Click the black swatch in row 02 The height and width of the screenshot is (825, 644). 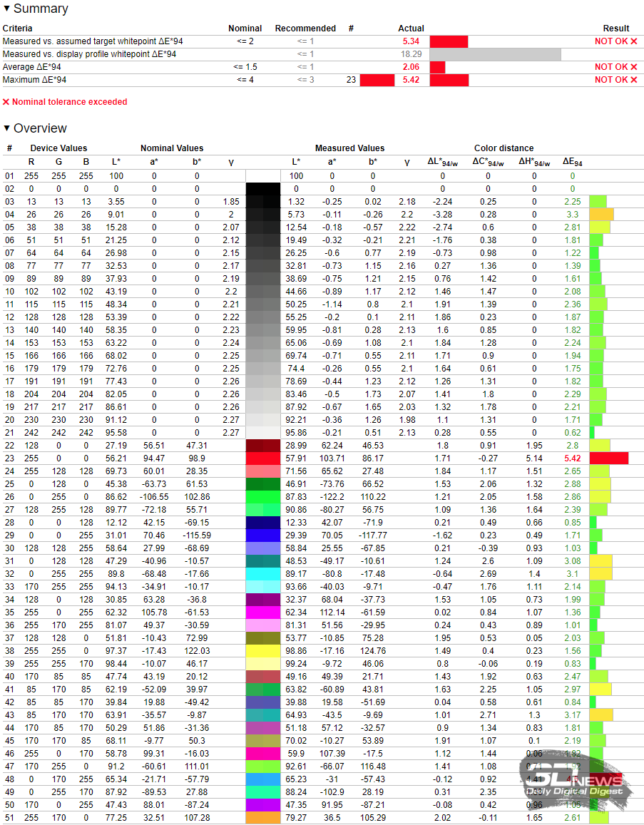click(x=263, y=189)
